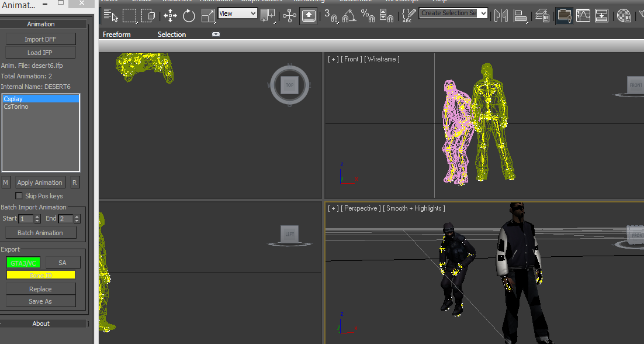Open the Curve Editor
Screen dimensions: 644x344
click(583, 16)
